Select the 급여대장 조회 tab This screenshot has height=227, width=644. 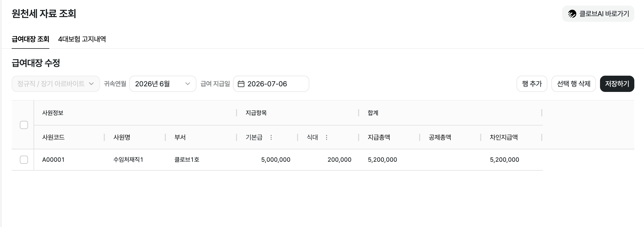pos(31,39)
